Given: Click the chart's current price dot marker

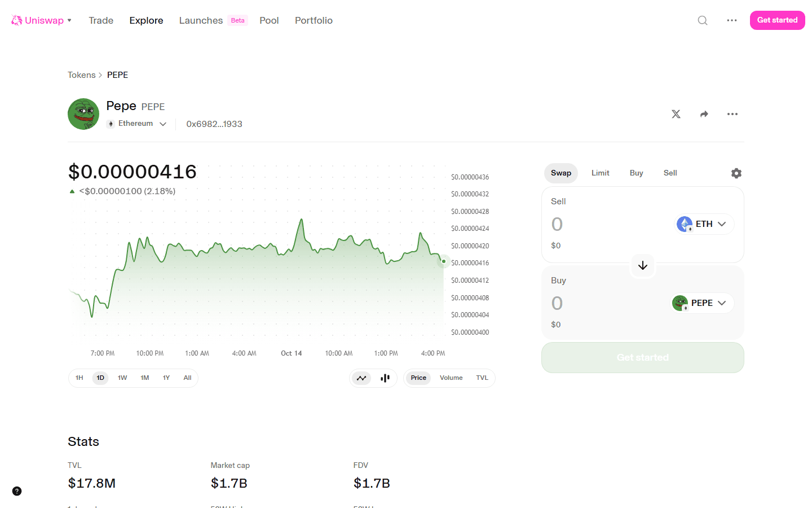Looking at the screenshot, I should click(444, 261).
